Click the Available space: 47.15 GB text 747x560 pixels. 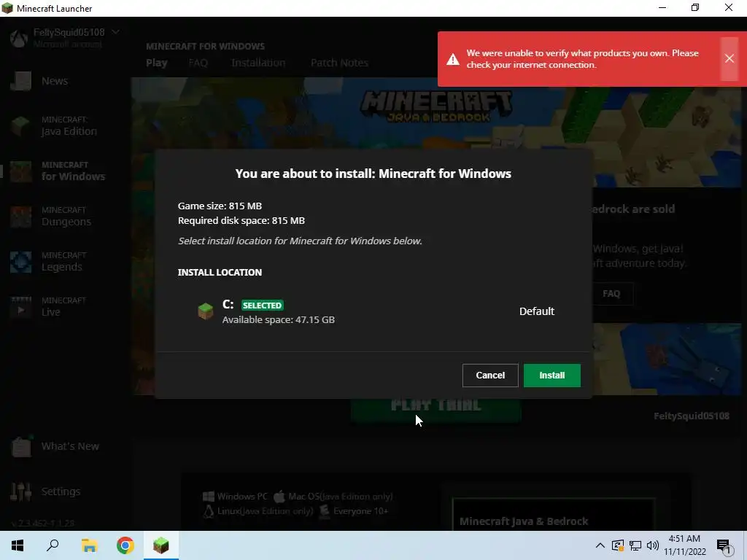point(278,319)
